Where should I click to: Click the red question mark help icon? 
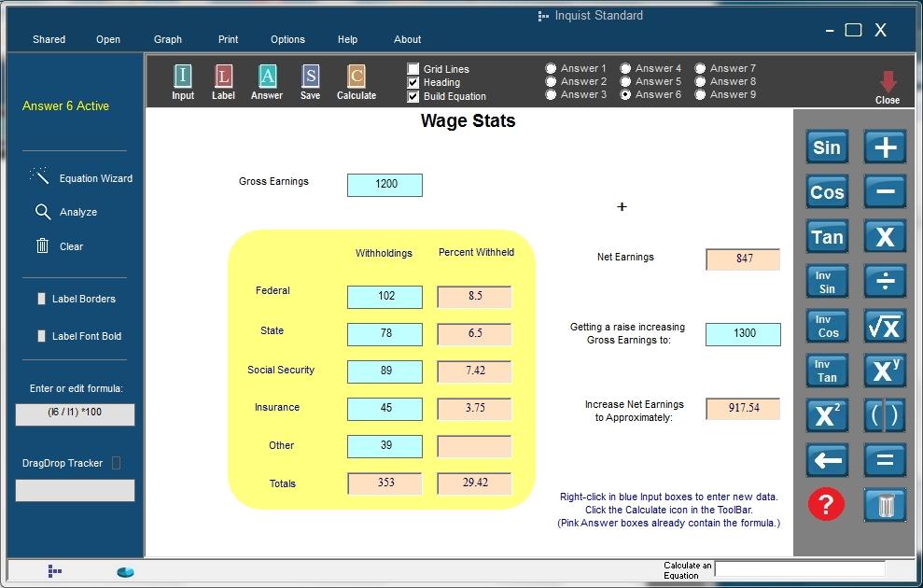pyautogui.click(x=827, y=504)
